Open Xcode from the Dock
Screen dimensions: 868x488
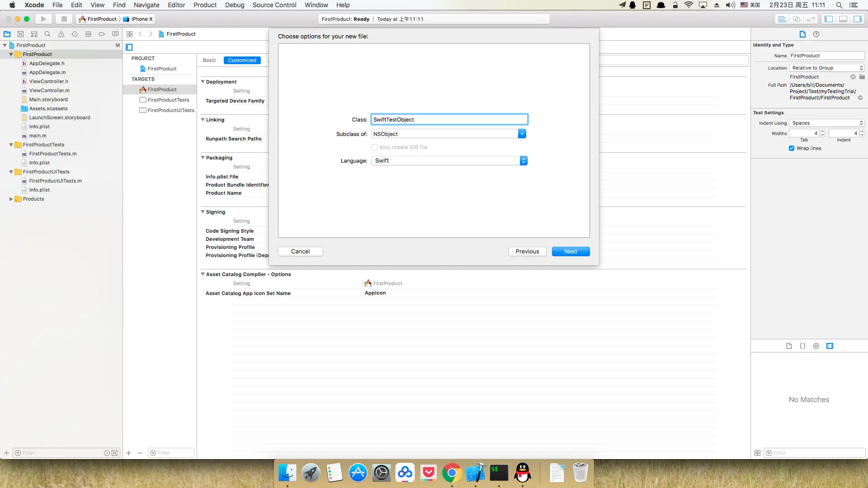point(475,473)
